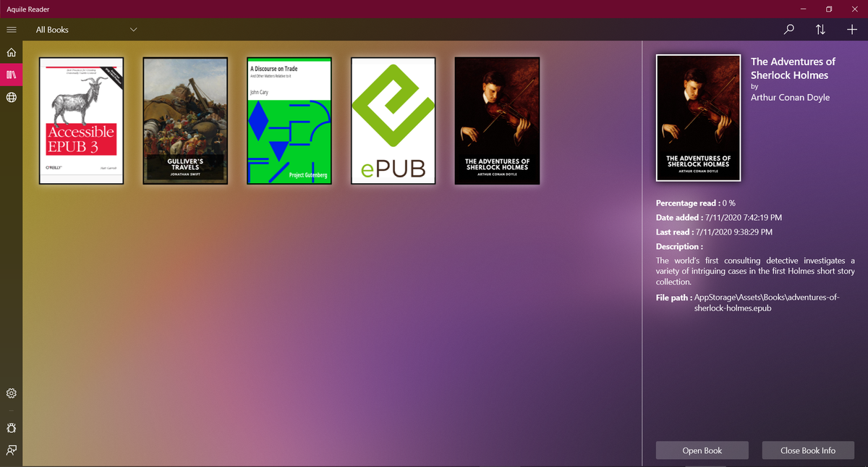Click the Open Book button
Screen dimensions: 868x467
[702, 450]
